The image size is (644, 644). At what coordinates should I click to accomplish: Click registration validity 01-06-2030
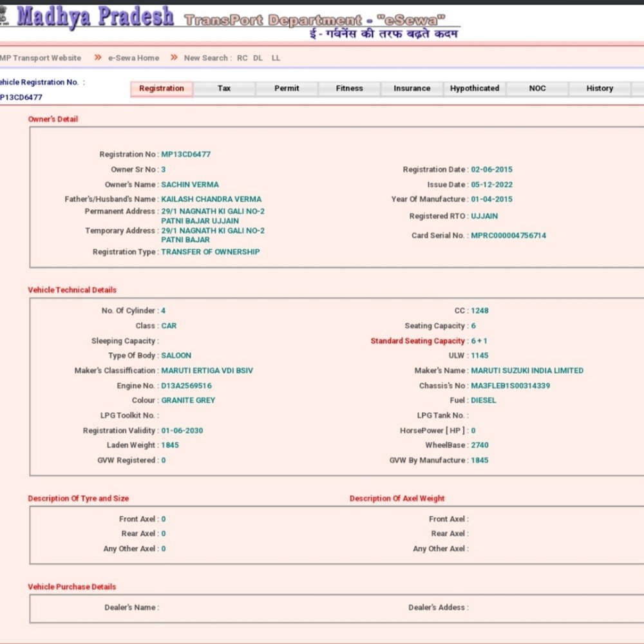tap(182, 431)
